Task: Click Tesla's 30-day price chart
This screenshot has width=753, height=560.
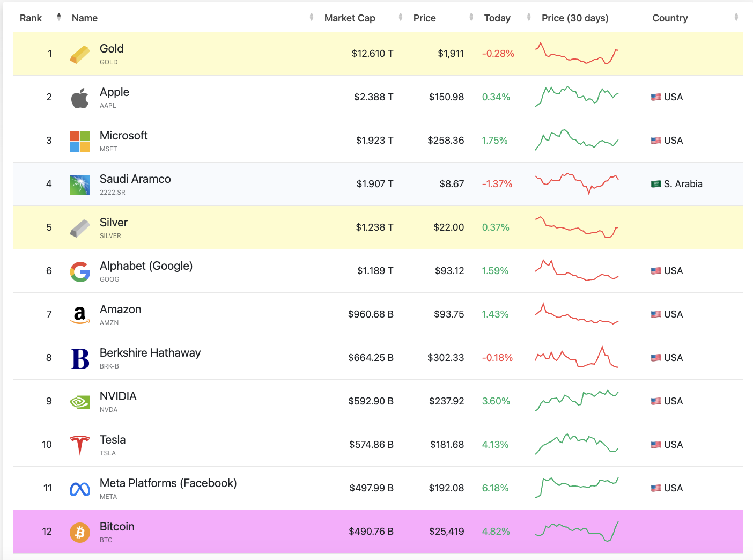Action: [x=577, y=444]
